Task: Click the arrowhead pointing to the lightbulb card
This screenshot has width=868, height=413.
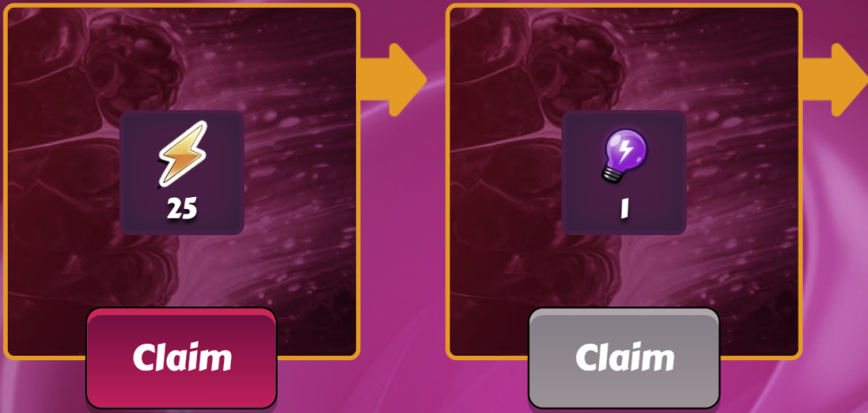Action: (x=409, y=80)
